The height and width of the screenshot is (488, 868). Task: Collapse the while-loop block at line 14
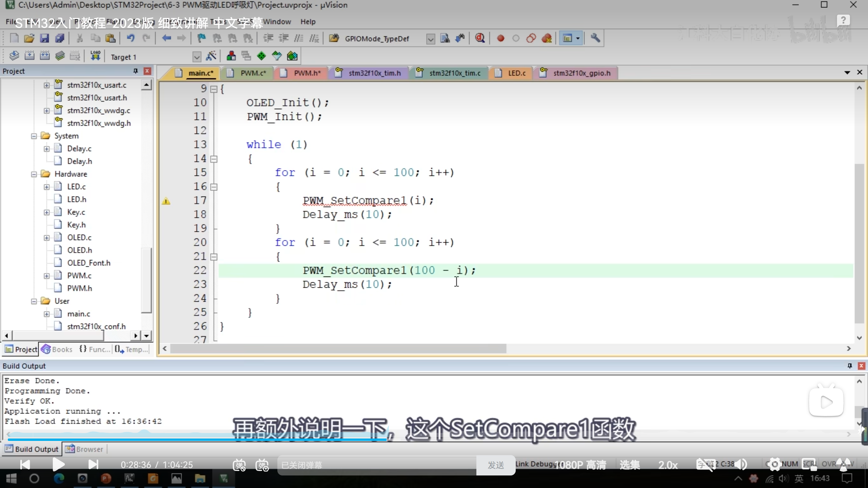click(214, 159)
